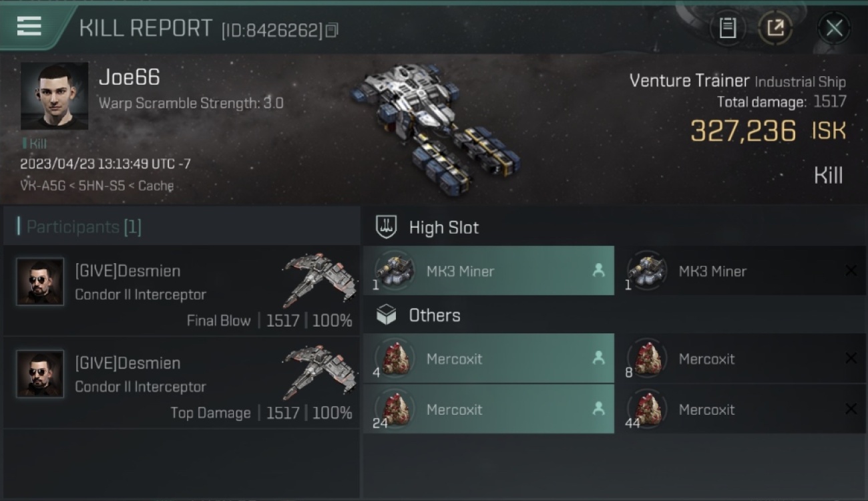Image resolution: width=868 pixels, height=501 pixels.
Task: Select the dropped Mercoxit stack of 24
Action: 489,409
